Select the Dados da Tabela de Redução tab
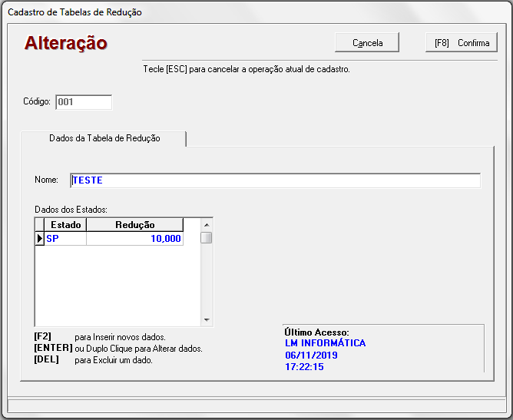 104,138
